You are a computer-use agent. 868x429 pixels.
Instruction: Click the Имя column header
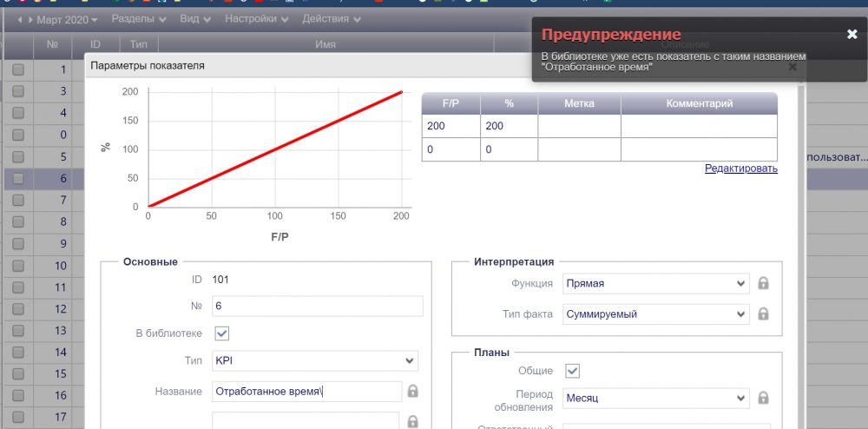click(325, 44)
